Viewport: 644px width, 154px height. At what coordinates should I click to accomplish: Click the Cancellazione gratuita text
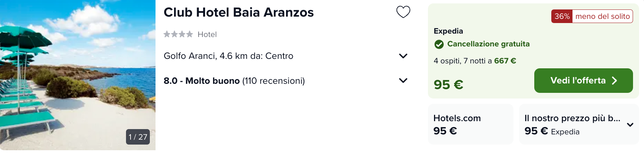pyautogui.click(x=488, y=44)
